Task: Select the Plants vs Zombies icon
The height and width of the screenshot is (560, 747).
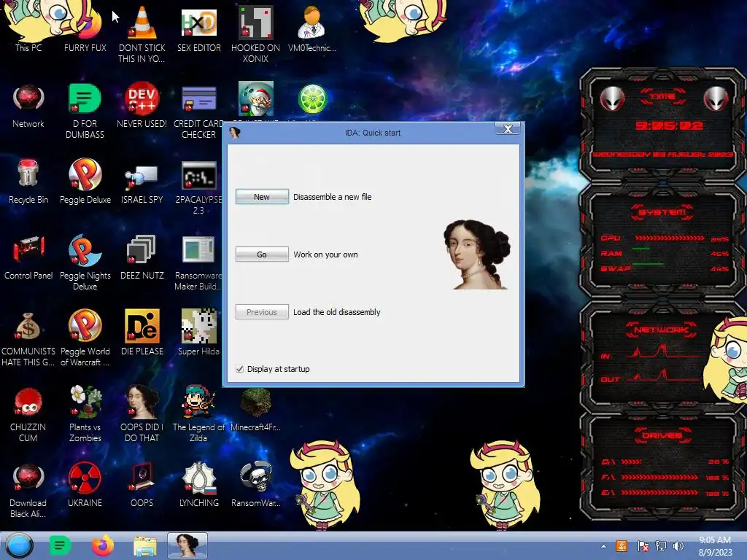Action: (85, 413)
